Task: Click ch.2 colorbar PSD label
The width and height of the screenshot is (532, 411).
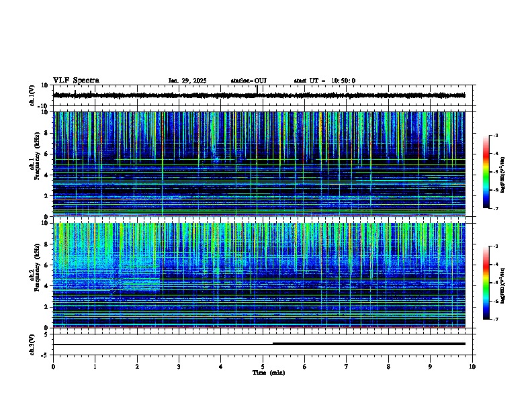Action: 503,286
